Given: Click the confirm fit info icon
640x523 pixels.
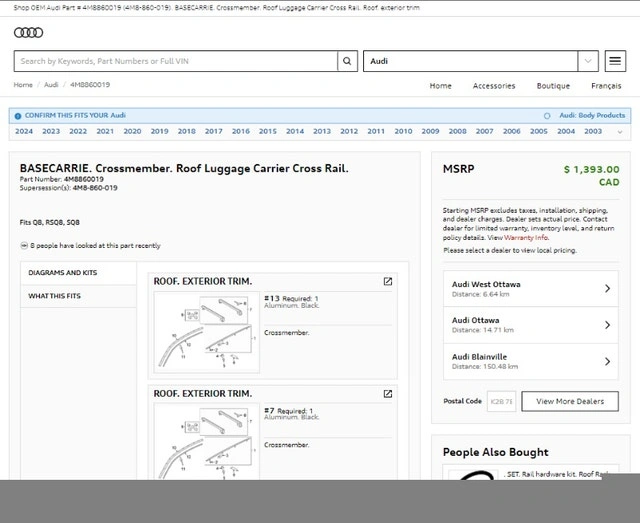Looking at the screenshot, I should point(18,115).
